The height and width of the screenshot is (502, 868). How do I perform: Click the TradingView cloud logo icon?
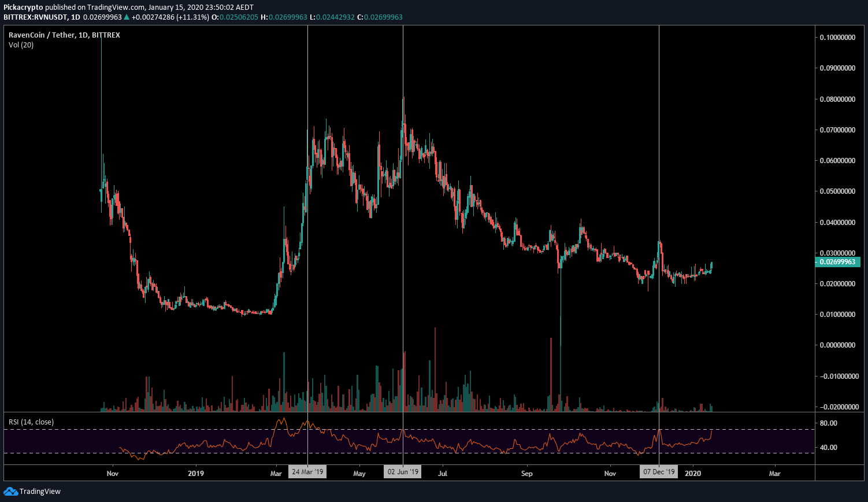[x=10, y=491]
